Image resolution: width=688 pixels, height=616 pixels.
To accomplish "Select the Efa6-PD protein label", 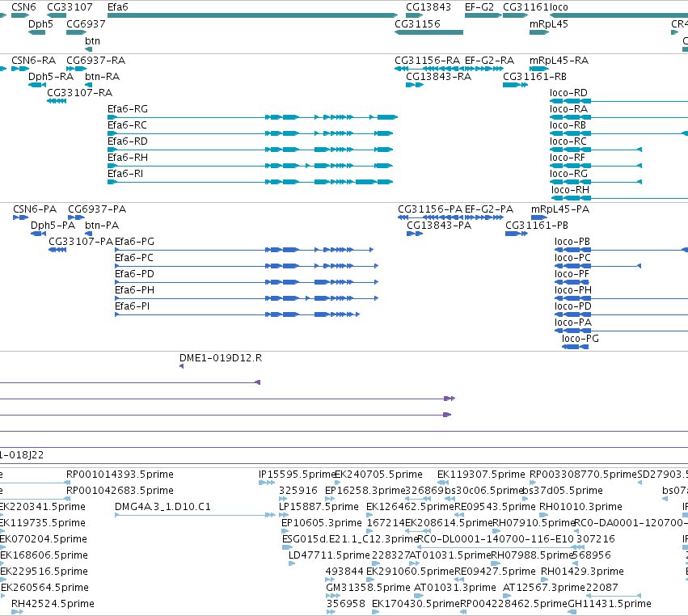I will [x=135, y=274].
